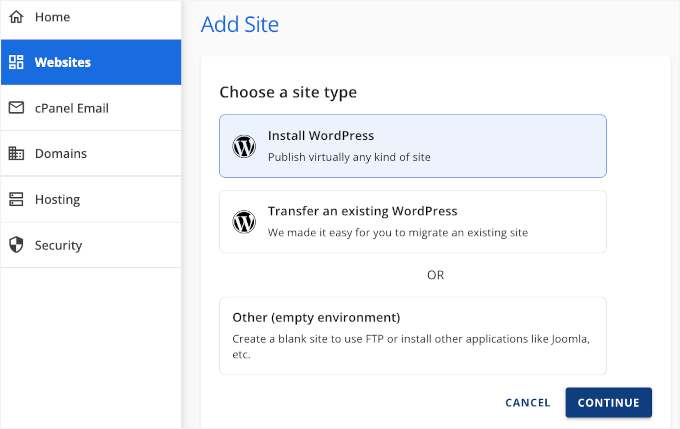
Task: Navigate to Hosting in sidebar
Action: (x=57, y=199)
